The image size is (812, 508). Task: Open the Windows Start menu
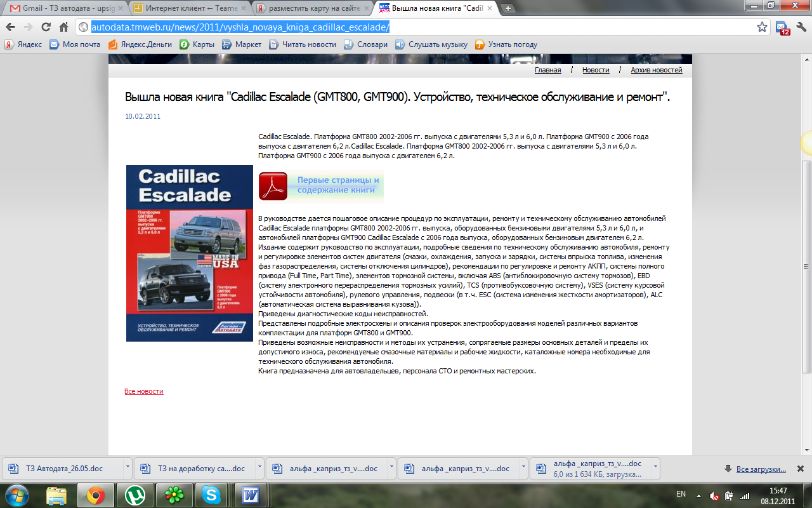tap(17, 495)
